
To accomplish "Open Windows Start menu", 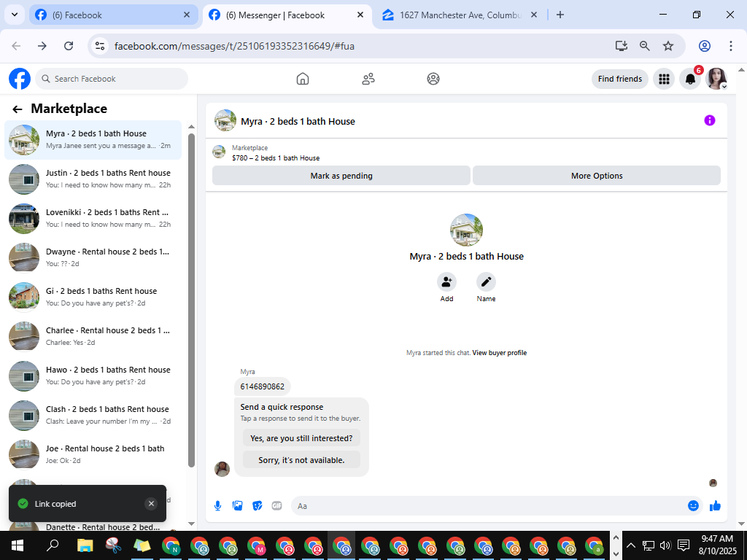I will point(18,545).
